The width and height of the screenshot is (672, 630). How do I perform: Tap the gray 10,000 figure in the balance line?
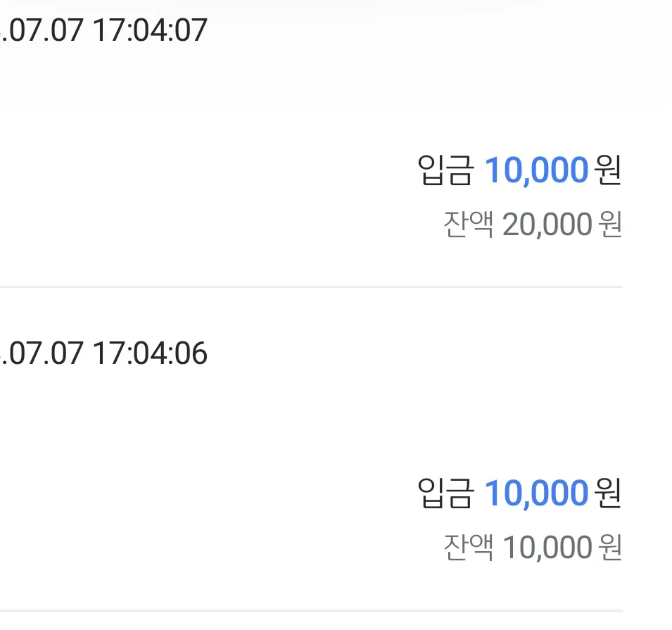[547, 548]
